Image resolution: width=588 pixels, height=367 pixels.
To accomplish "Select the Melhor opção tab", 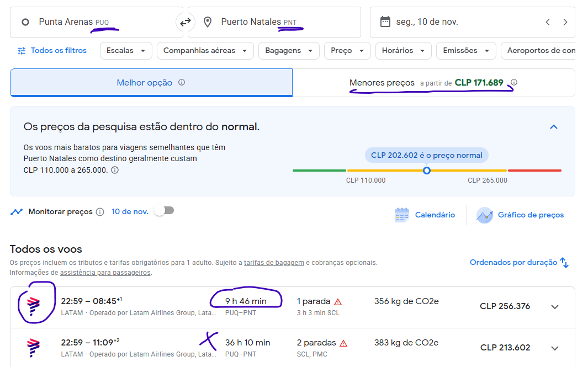I will [151, 82].
